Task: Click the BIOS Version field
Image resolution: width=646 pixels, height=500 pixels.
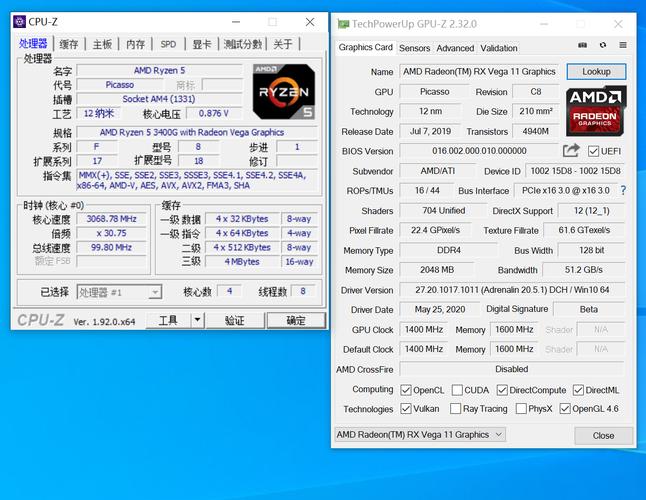Action: (479, 151)
